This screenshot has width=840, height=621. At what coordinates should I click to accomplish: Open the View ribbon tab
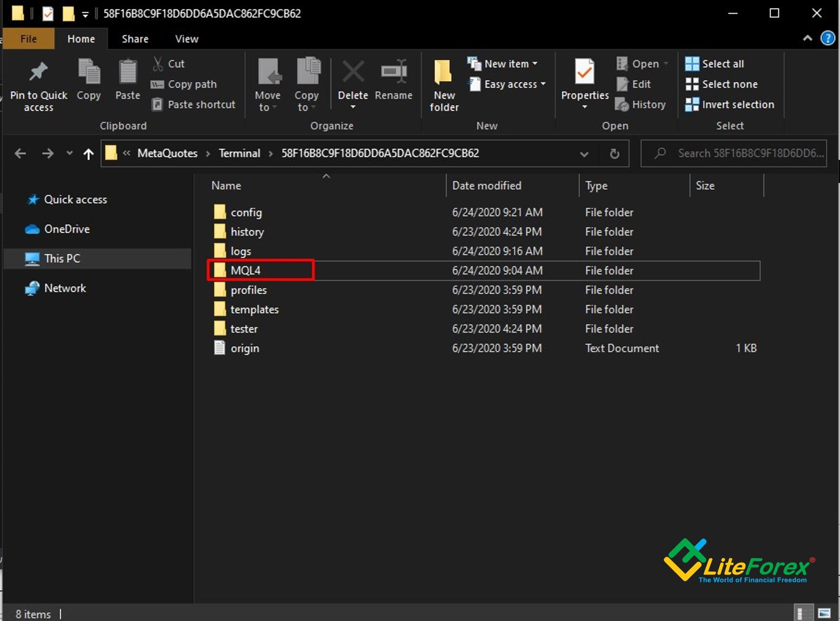tap(186, 39)
